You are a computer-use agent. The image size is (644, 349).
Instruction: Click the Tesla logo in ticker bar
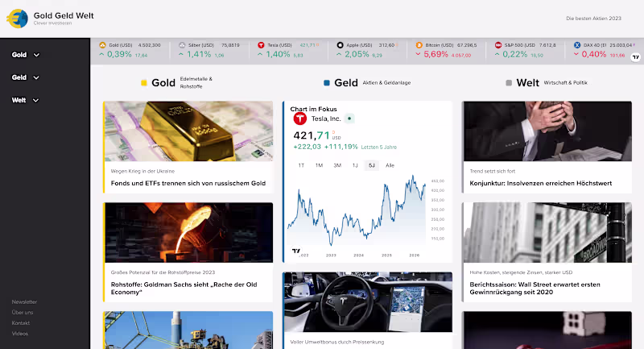tap(261, 45)
